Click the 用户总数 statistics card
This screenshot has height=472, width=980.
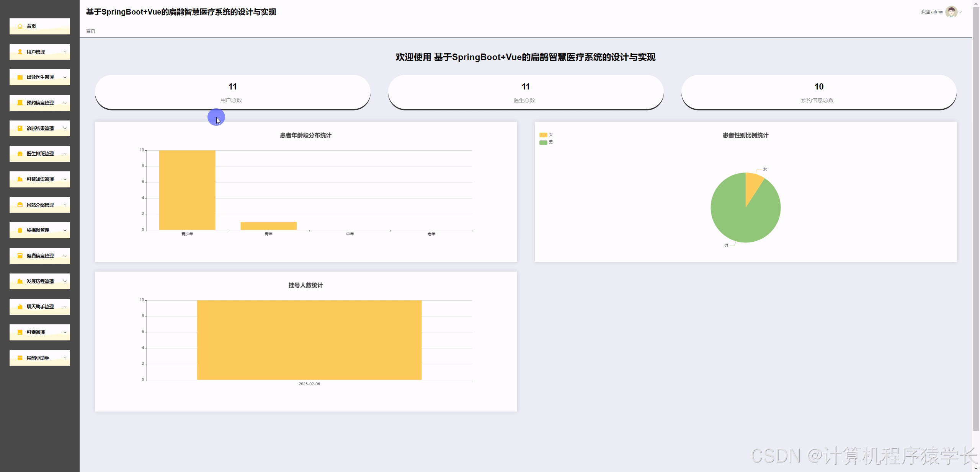point(232,92)
